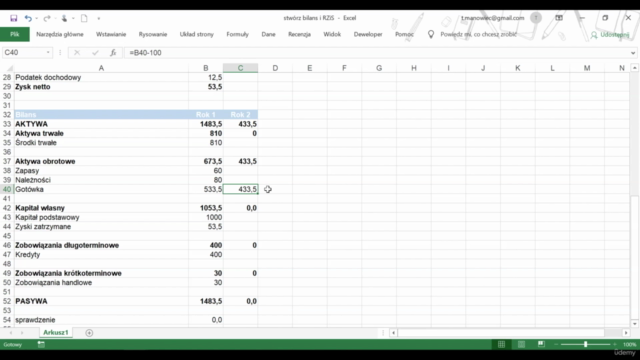Switch to Normal view icon
The image size is (640, 360).
[x=501, y=344]
